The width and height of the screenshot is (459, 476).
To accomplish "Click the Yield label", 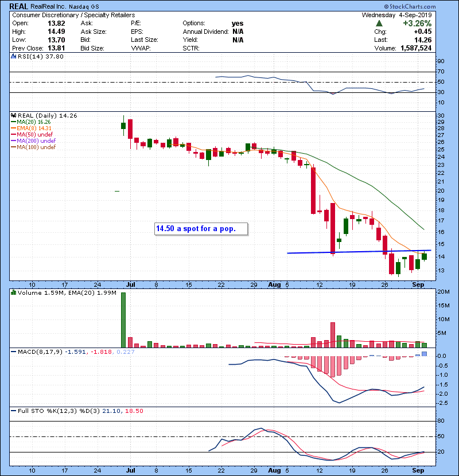I will point(190,40).
